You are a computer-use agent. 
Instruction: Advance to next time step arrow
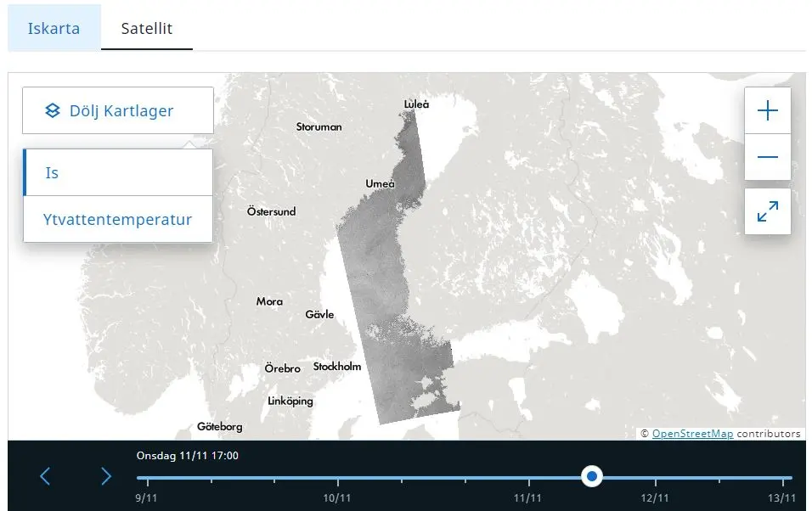(106, 476)
